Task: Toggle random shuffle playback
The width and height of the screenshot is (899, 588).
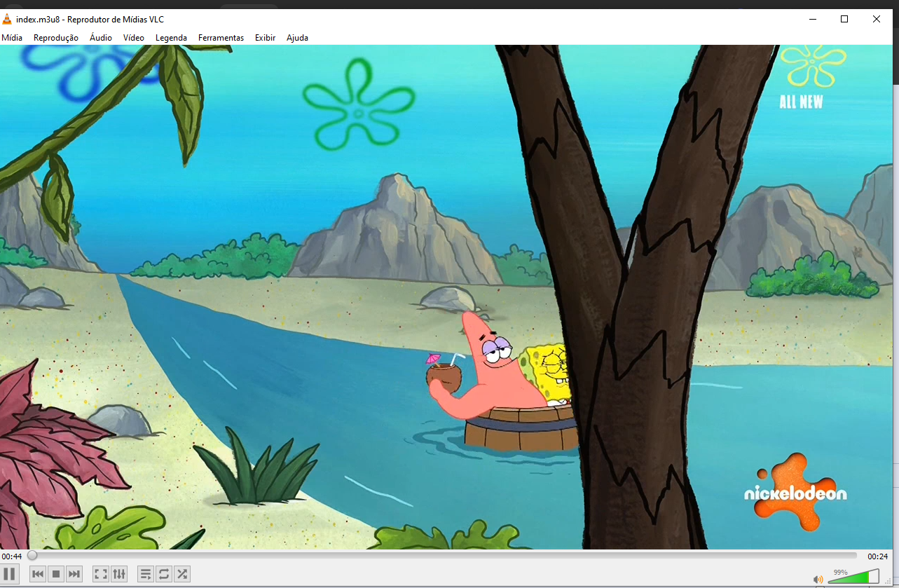Action: [x=182, y=574]
